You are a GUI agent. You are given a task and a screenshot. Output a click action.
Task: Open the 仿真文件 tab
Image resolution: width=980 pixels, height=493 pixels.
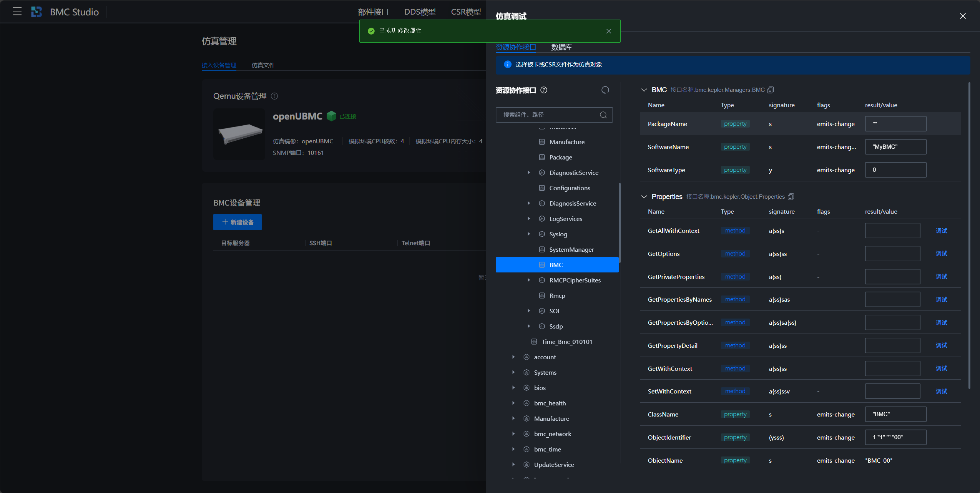(263, 65)
